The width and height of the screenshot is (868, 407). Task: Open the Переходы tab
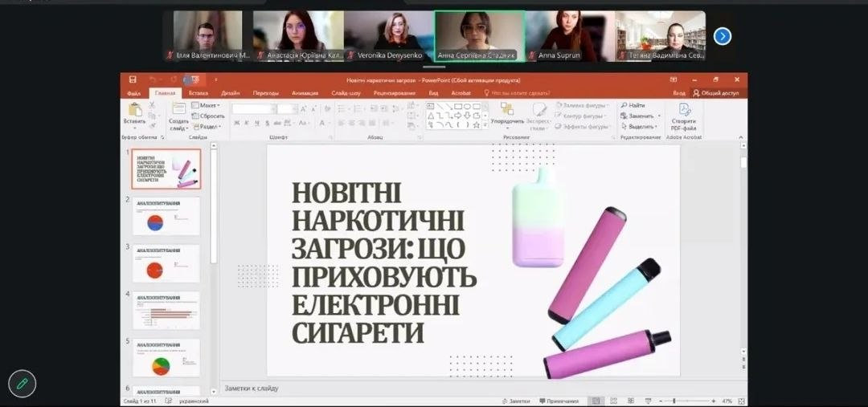265,93
